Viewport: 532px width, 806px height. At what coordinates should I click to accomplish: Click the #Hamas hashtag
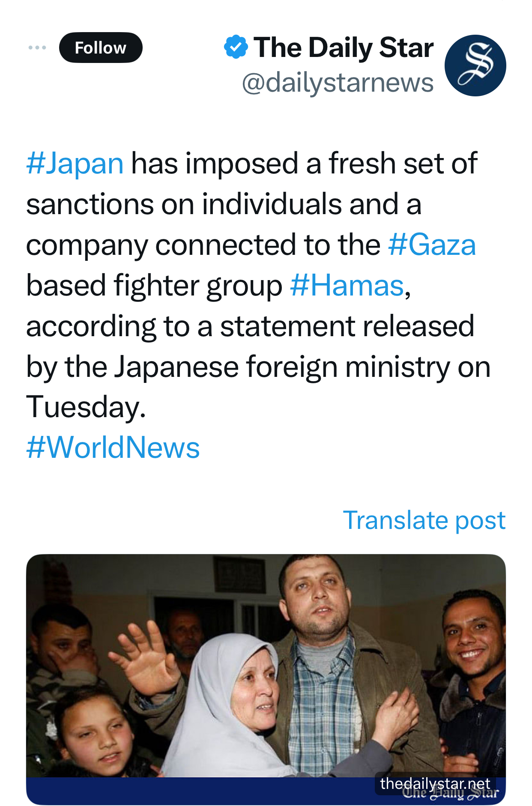coord(347,286)
